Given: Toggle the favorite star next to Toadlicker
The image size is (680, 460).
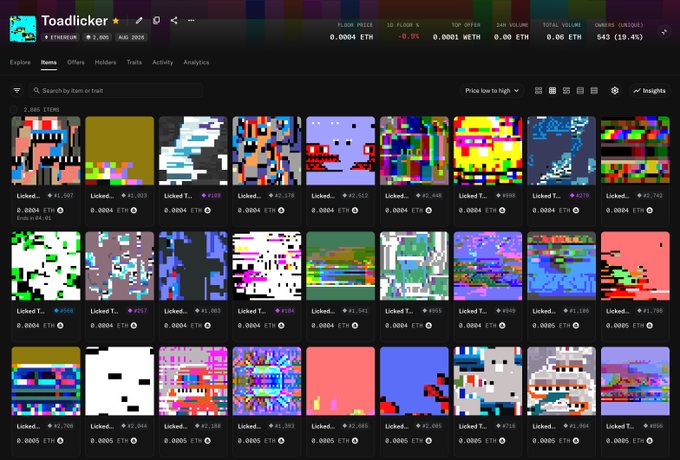Looking at the screenshot, I should (116, 21).
